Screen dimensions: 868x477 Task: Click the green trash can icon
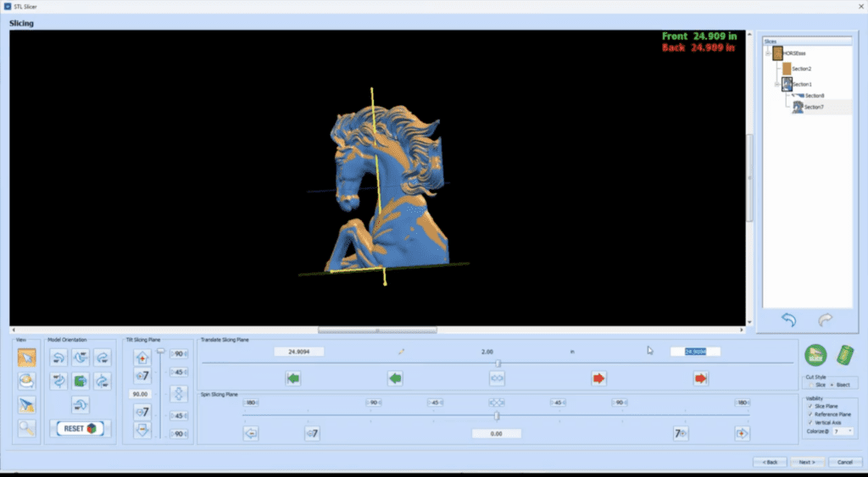tap(843, 354)
